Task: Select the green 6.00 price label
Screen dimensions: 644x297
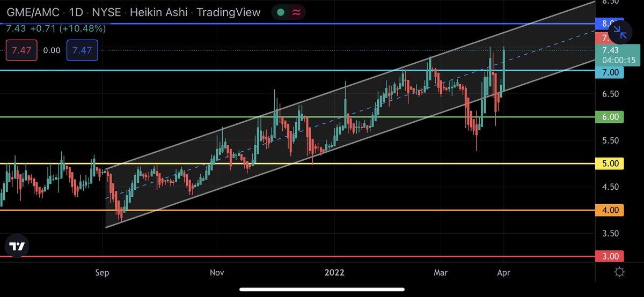Action: pos(610,117)
